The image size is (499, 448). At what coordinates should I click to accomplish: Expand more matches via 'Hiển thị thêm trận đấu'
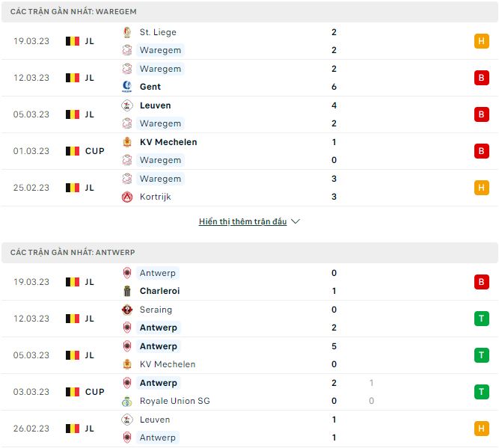click(x=242, y=221)
